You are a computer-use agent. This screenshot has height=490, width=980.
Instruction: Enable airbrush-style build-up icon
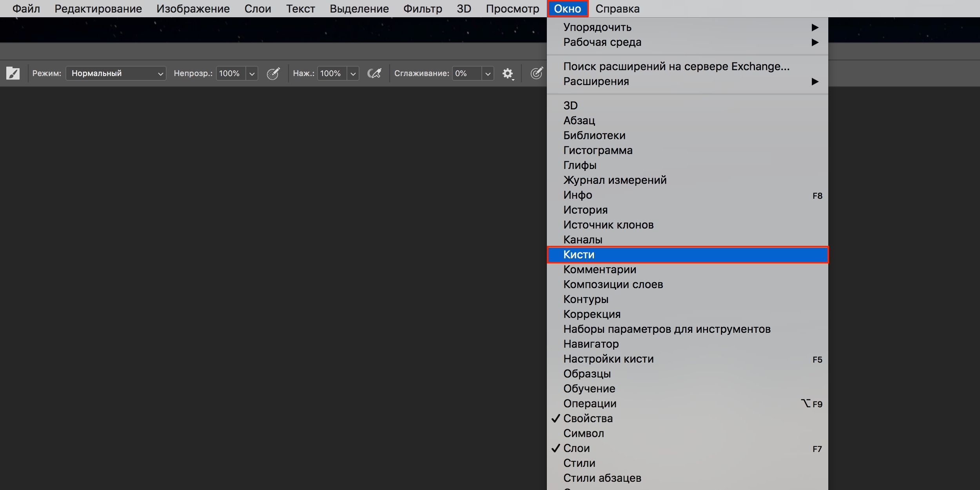click(374, 73)
